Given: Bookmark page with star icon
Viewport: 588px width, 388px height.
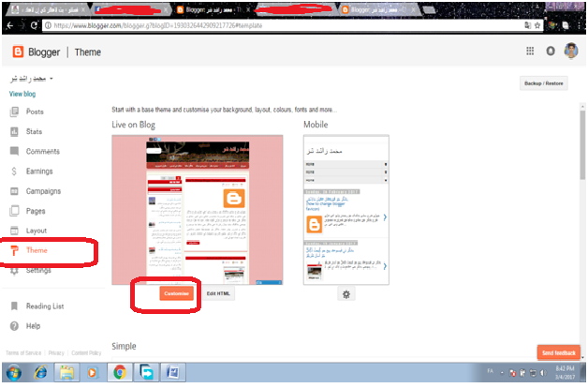Looking at the screenshot, I should [x=537, y=25].
